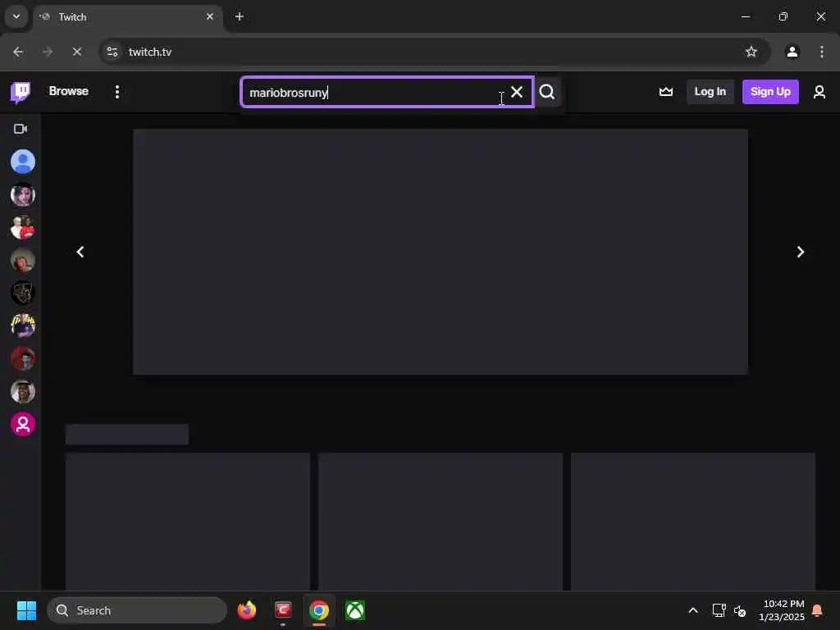
Task: Launch Firefox from the taskbar
Action: tap(247, 610)
